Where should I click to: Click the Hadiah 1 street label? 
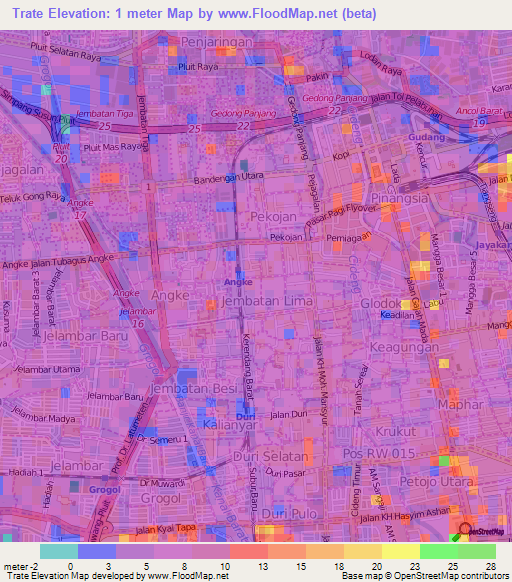[x=26, y=473]
